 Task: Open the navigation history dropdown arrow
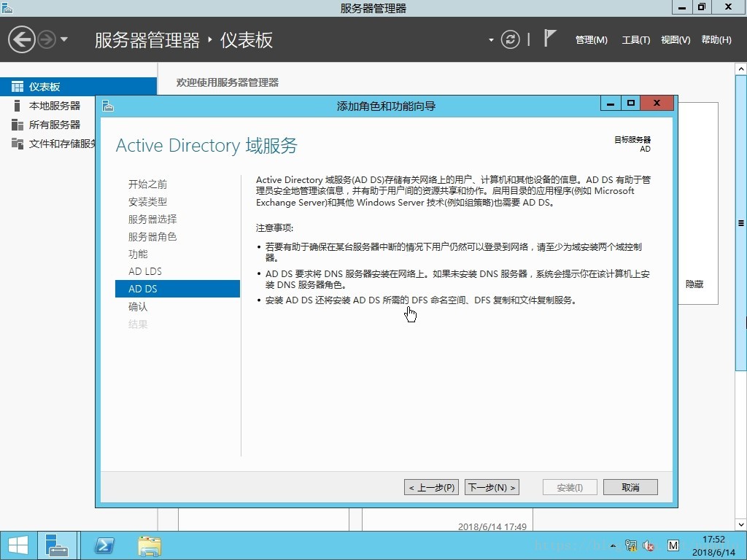click(64, 39)
